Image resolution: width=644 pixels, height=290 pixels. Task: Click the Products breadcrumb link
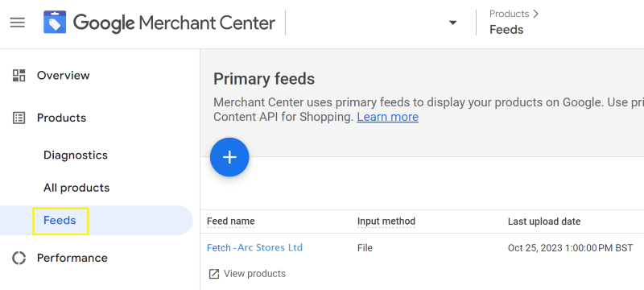coord(509,14)
